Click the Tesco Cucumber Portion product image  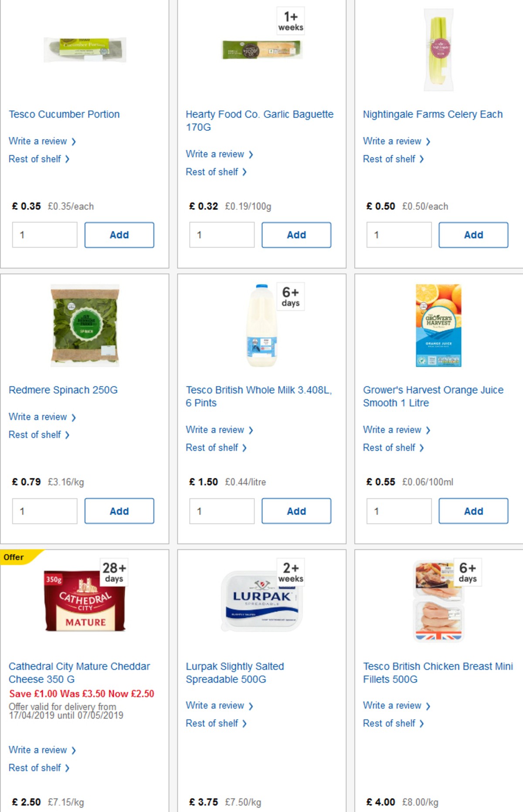pos(84,49)
